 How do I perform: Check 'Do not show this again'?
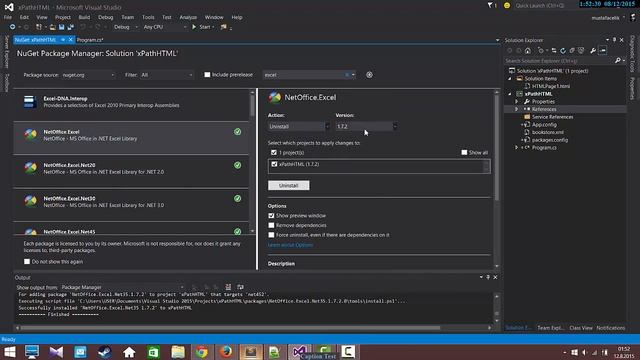coord(27,262)
